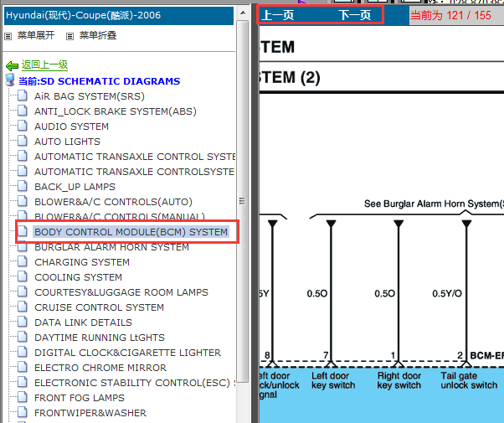This screenshot has height=423, width=504.
Task: Click the page icon beside DIGITAL CLOCK&CIGARETTE LIGHTER
Action: coord(22,353)
